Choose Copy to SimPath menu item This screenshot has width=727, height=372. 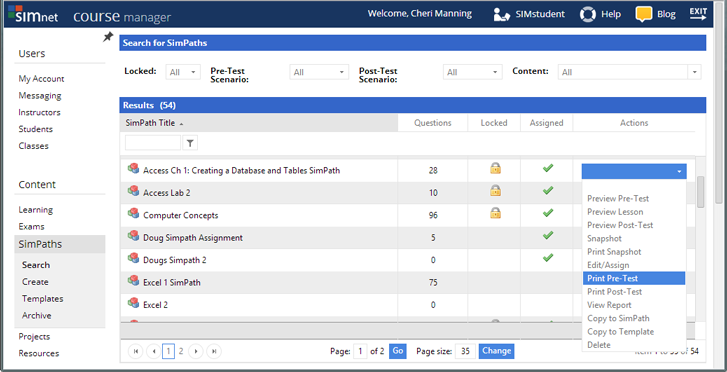click(x=618, y=318)
